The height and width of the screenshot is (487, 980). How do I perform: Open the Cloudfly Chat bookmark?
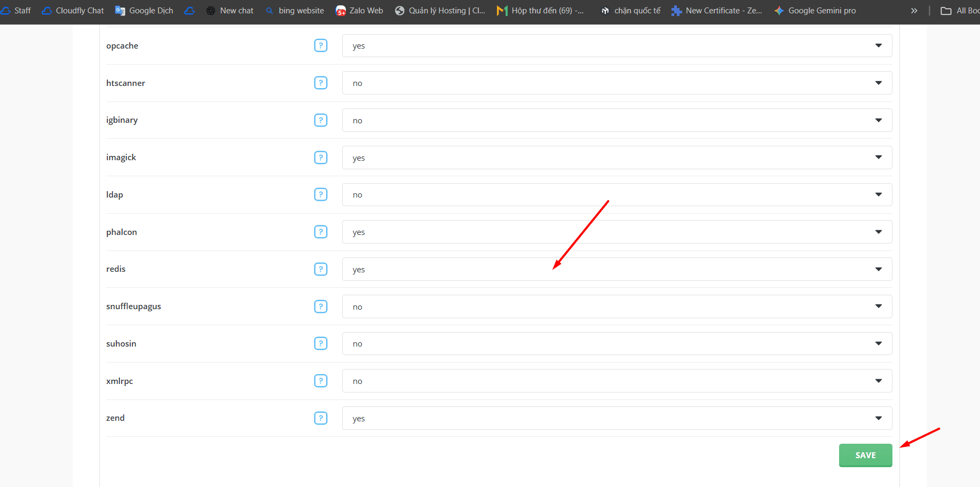73,11
